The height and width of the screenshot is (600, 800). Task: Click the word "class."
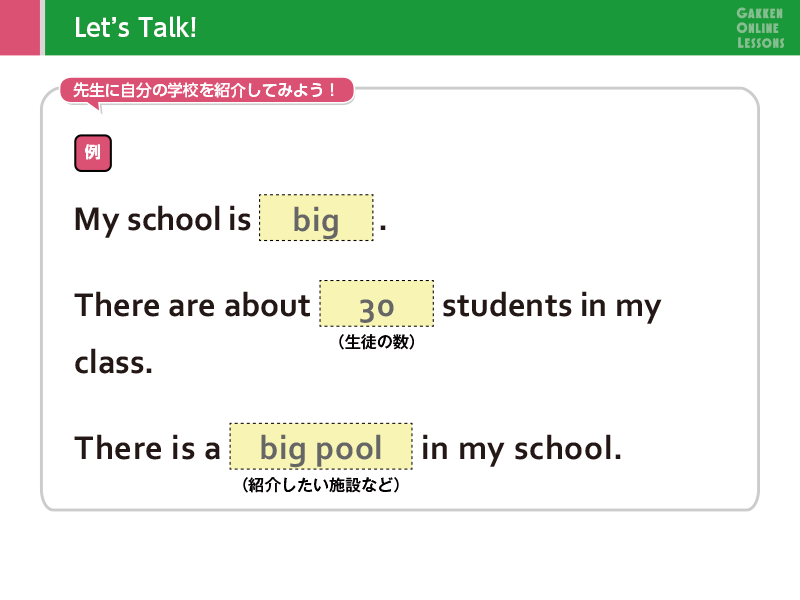pyautogui.click(x=113, y=362)
